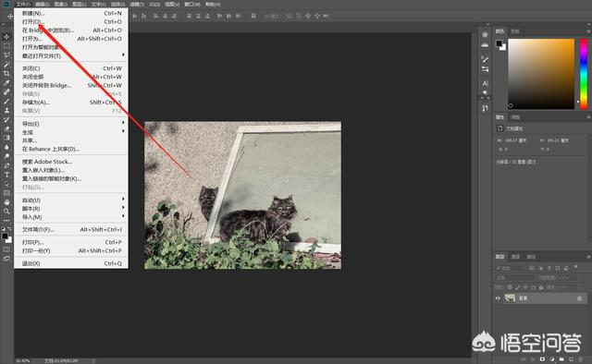The width and height of the screenshot is (592, 364).
Task: Pick a color in the color field
Action: [541, 74]
